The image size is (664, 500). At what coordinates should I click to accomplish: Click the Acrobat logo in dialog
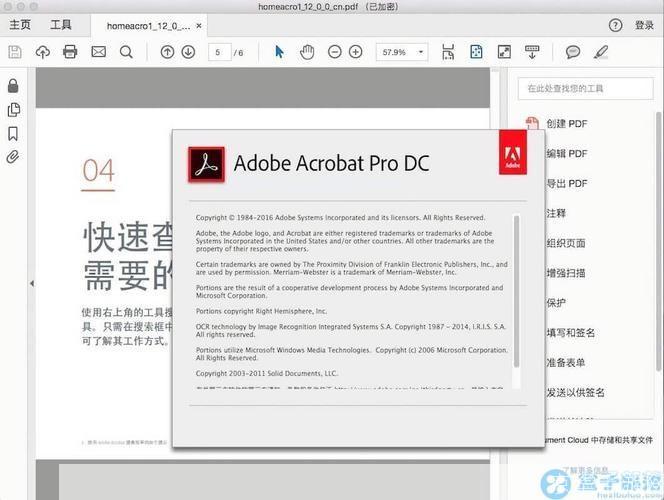tap(206, 164)
